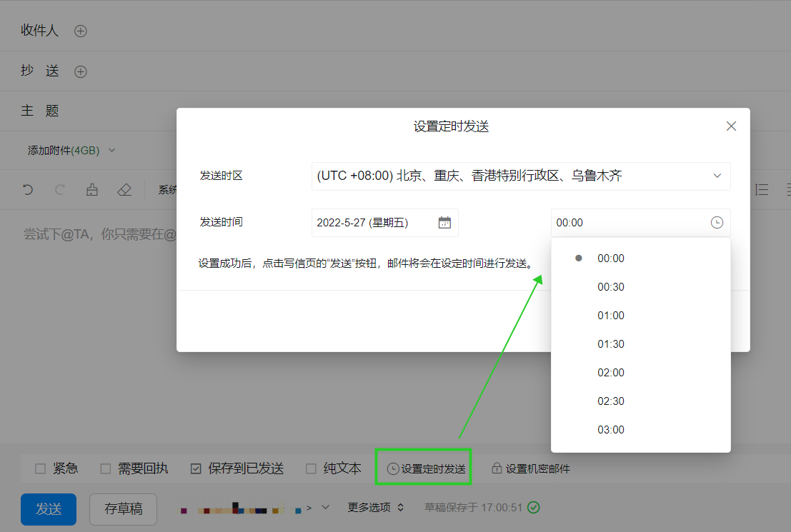The width and height of the screenshot is (791, 532).
Task: Expand the 发送时区 timezone dropdown
Action: pos(717,176)
